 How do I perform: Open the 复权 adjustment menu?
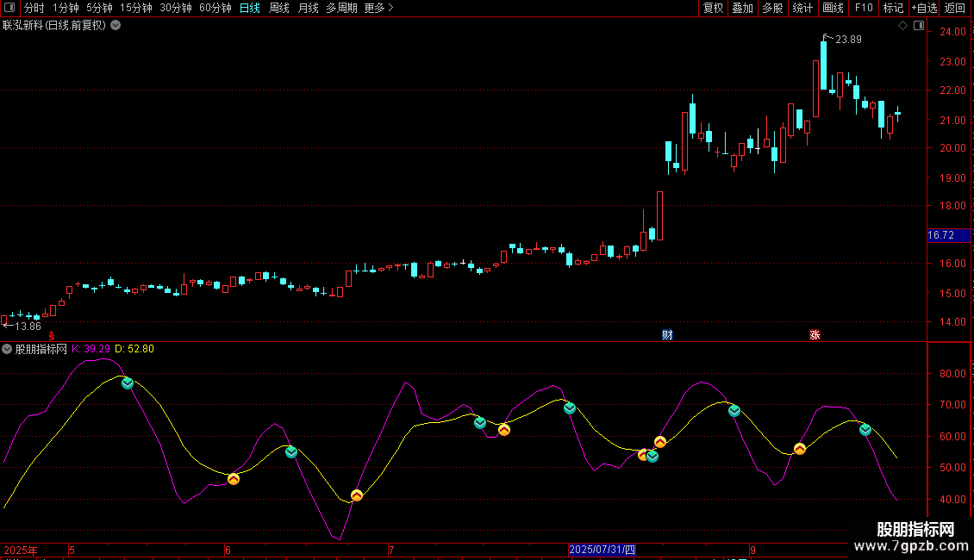[x=713, y=8]
